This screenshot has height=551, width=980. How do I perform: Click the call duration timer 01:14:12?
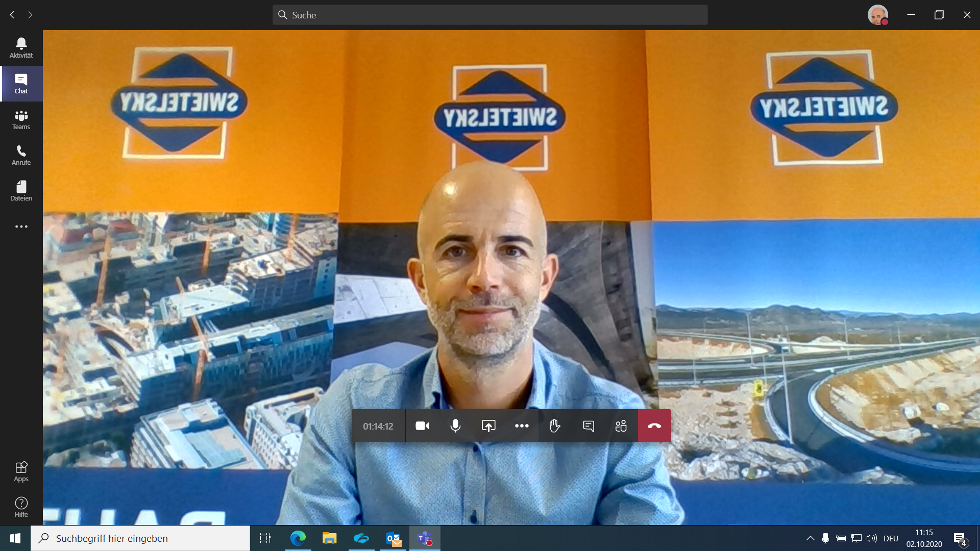[x=378, y=426]
